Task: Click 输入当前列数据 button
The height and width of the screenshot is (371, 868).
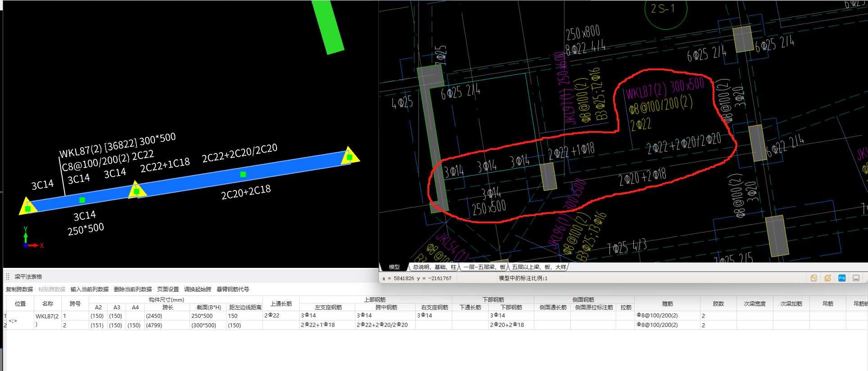Action: (x=90, y=289)
